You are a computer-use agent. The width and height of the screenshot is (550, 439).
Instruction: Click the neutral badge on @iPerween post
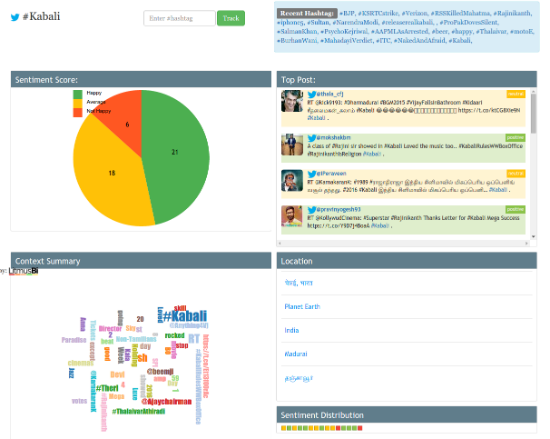516,174
